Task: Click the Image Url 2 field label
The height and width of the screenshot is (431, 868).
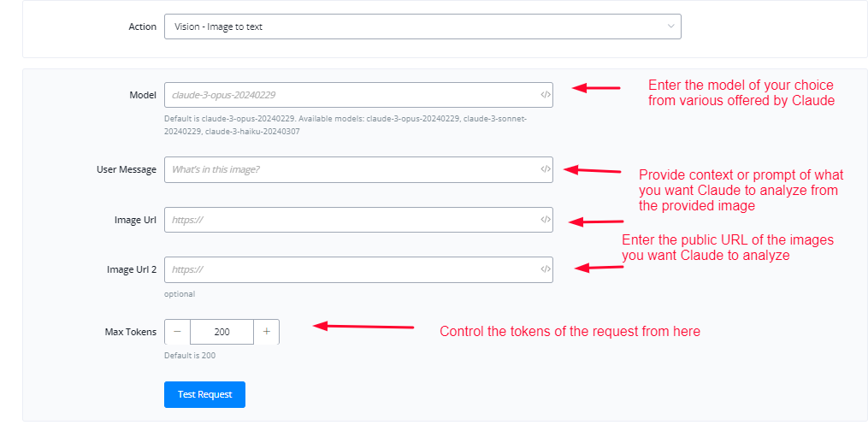Action: [132, 269]
